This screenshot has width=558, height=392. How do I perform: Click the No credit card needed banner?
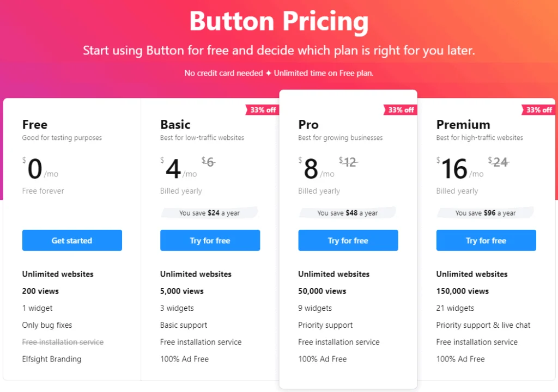[x=278, y=73]
